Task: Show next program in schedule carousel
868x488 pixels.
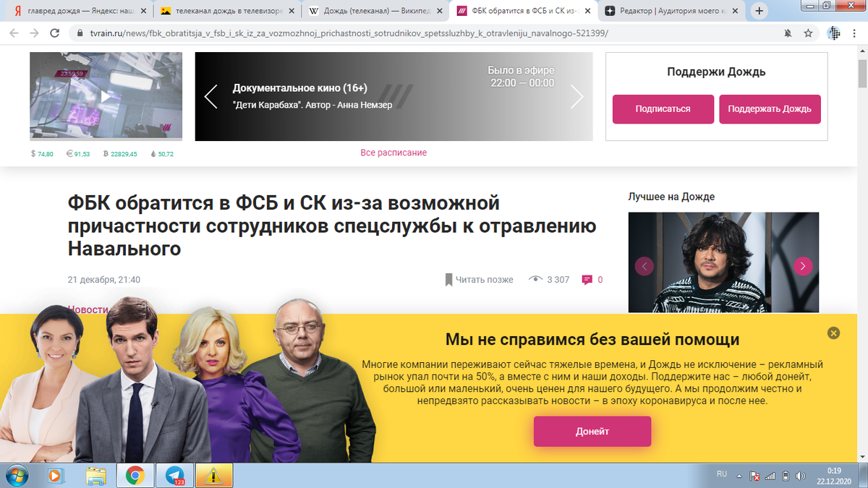Action: coord(576,96)
